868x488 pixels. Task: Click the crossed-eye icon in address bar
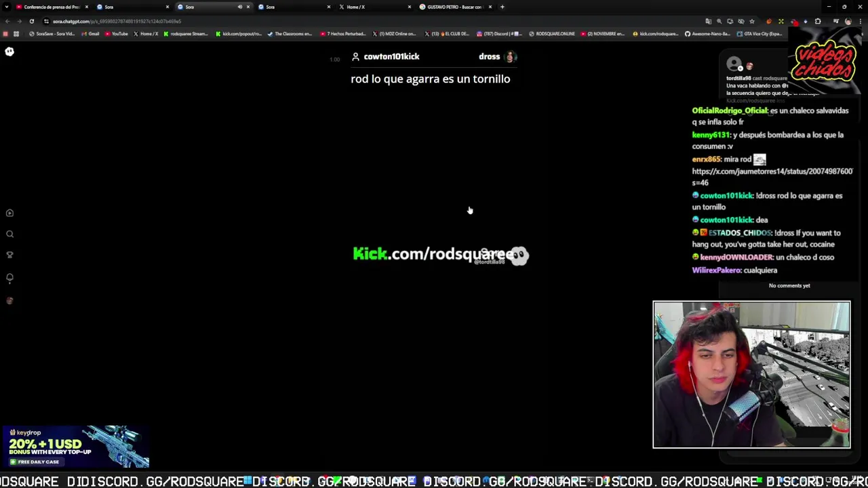point(741,21)
